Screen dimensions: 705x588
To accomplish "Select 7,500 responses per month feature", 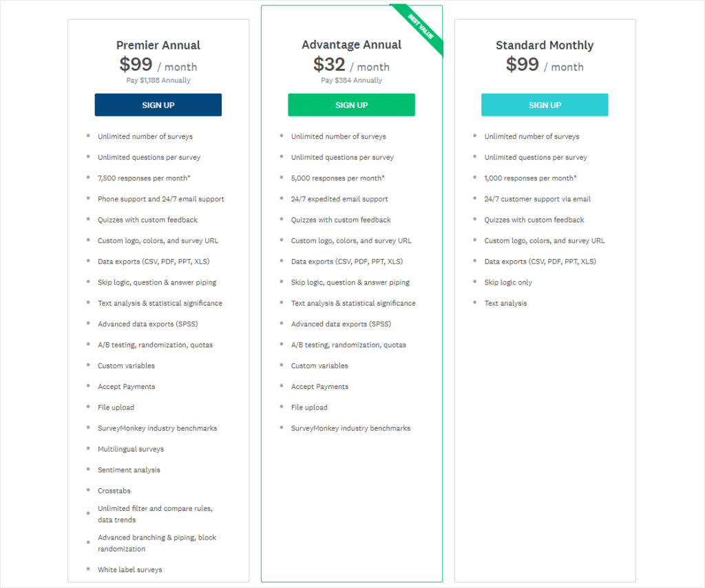I will click(145, 178).
